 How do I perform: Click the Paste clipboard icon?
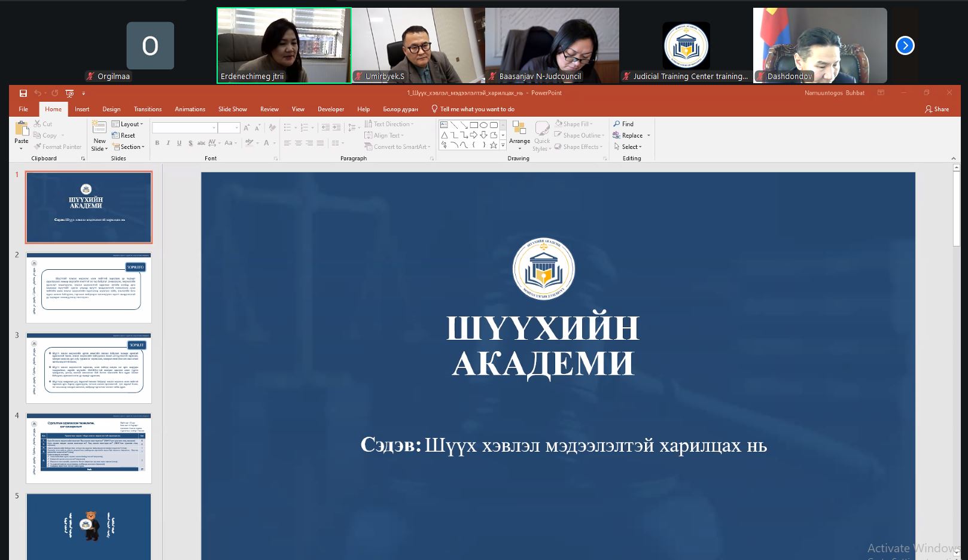22,129
